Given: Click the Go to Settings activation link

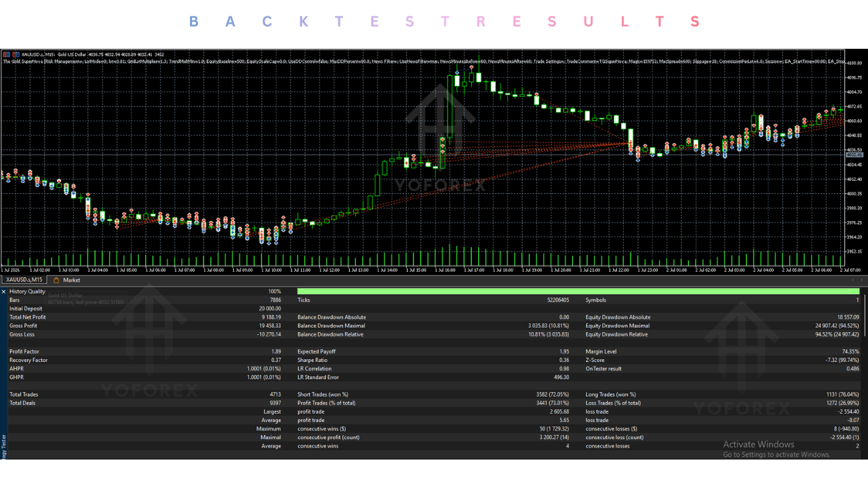Looking at the screenshot, I should tap(776, 455).
